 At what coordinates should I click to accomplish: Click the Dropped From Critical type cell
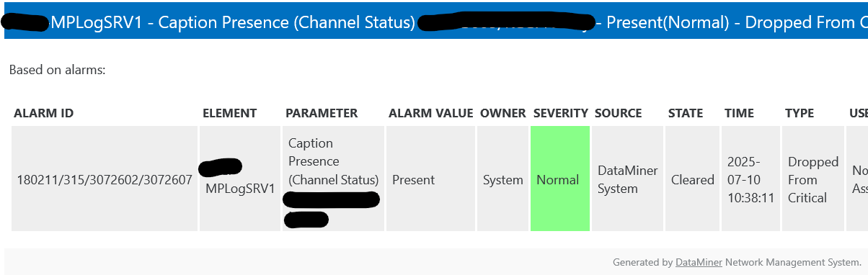pyautogui.click(x=812, y=179)
